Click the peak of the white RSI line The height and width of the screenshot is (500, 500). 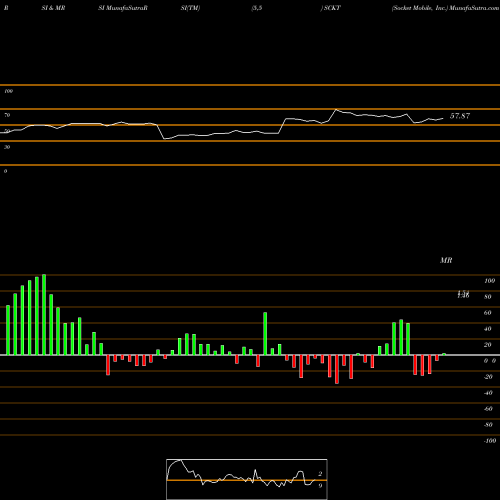[336, 109]
